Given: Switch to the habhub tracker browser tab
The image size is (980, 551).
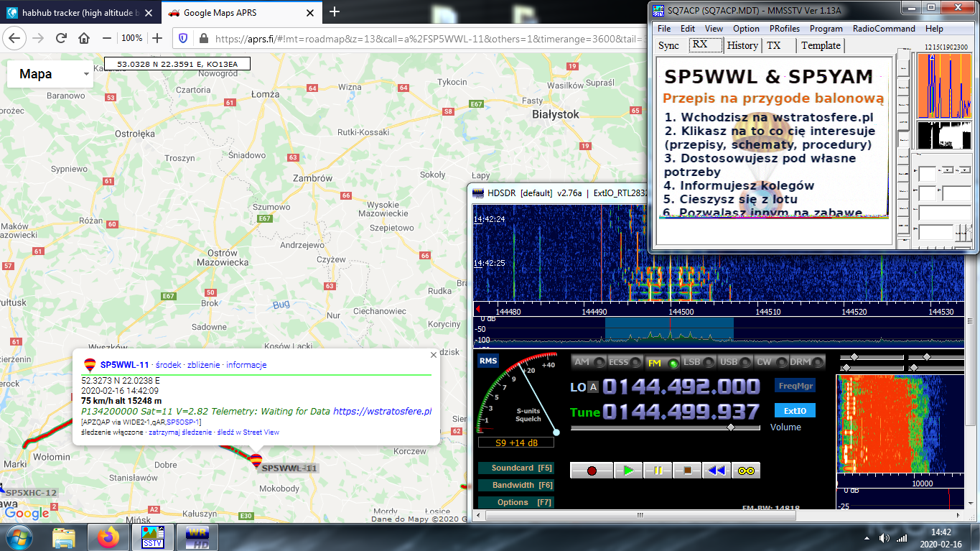Looking at the screenshot, I should 79,12.
